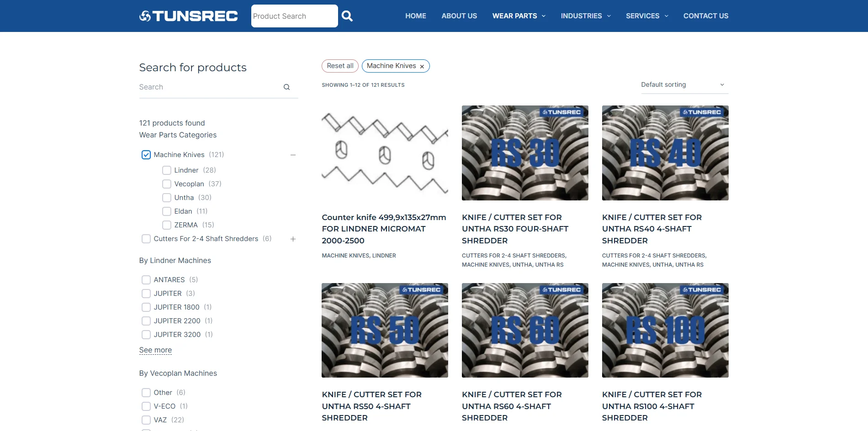Check the JUPITER (3) machine checkbox
Viewport: 868px width, 431px height.
[x=146, y=294]
